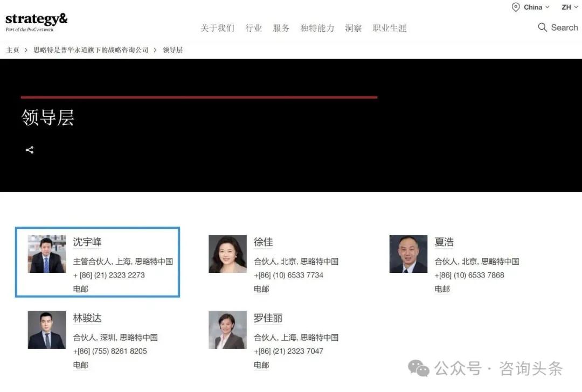Share the 领导层 page via share icon
582x392 pixels.
click(x=30, y=150)
